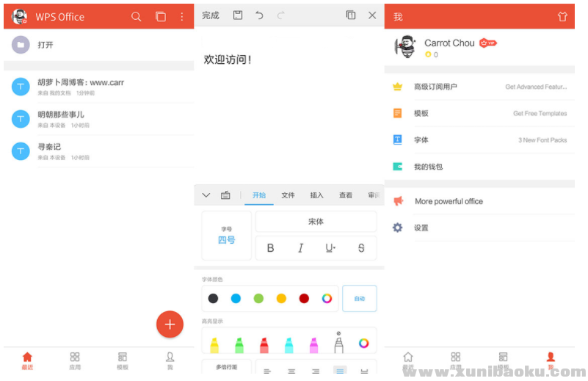Open the 宋体 font selector
588x381 pixels.
coord(316,222)
